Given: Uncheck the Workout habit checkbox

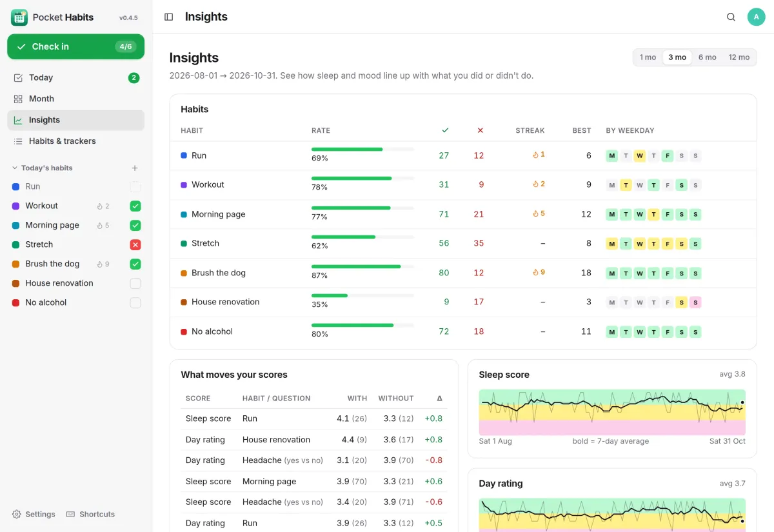Looking at the screenshot, I should point(135,206).
